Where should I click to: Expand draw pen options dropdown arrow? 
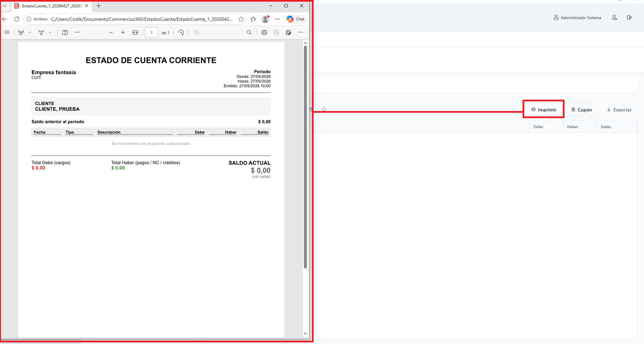point(30,33)
